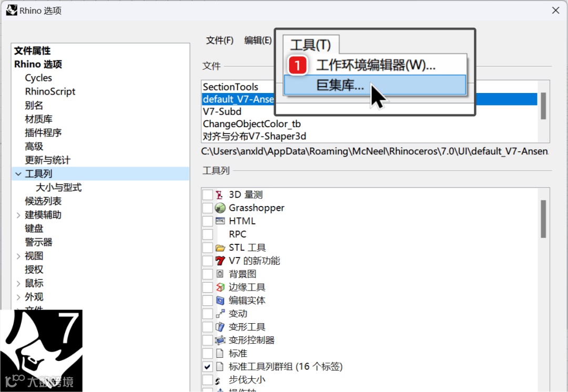Click the HTML toolbar icon
Viewport: 568px width, 392px height.
[220, 221]
